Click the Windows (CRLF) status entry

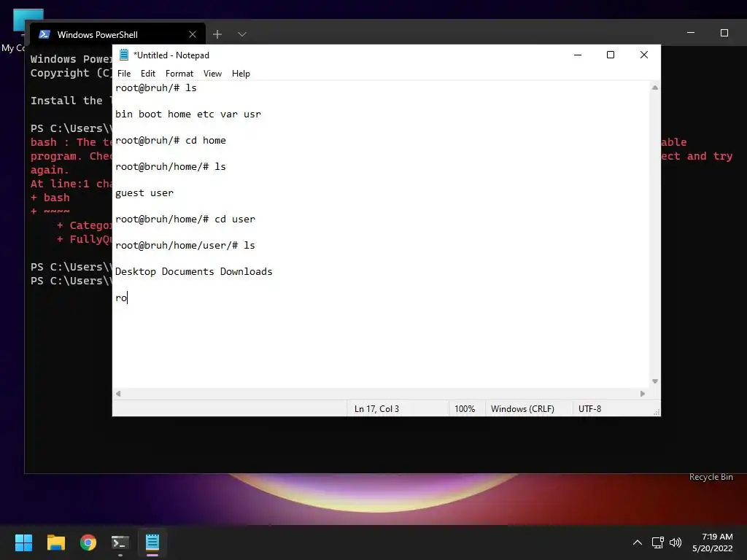pyautogui.click(x=522, y=408)
